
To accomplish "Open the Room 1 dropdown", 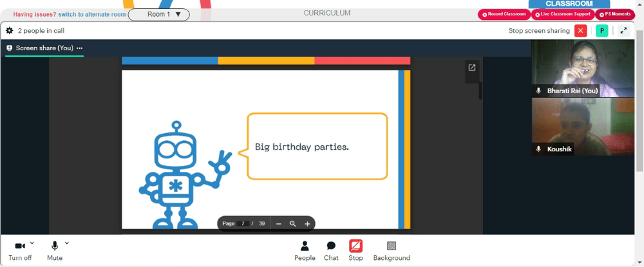I will coord(159,14).
